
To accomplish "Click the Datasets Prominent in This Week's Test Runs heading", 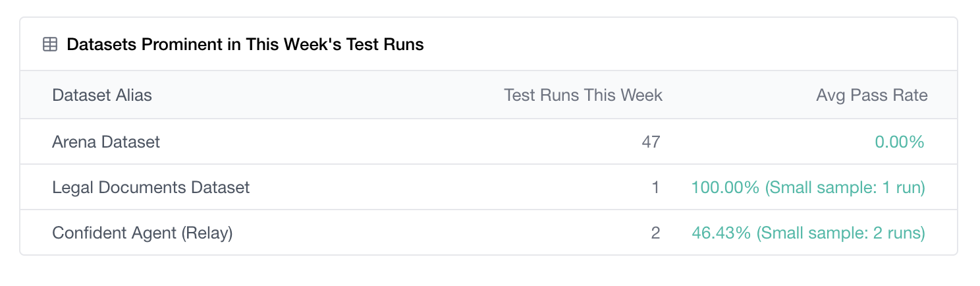I will 245,45.
